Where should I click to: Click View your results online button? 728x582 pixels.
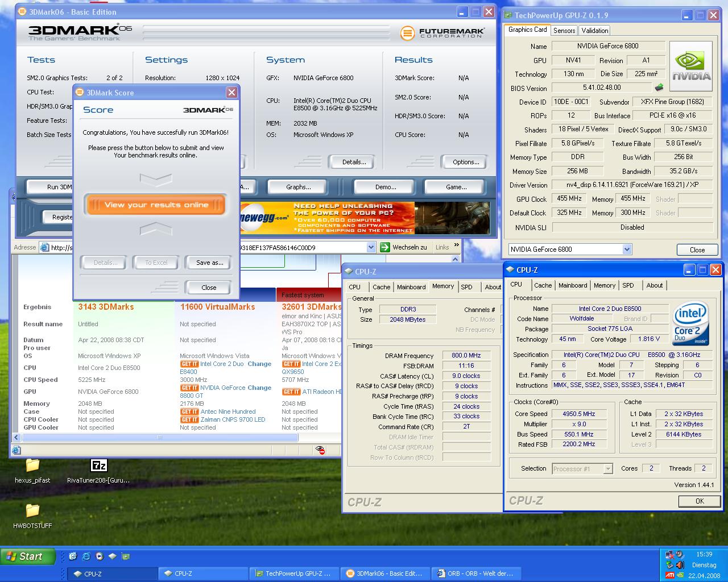click(156, 205)
